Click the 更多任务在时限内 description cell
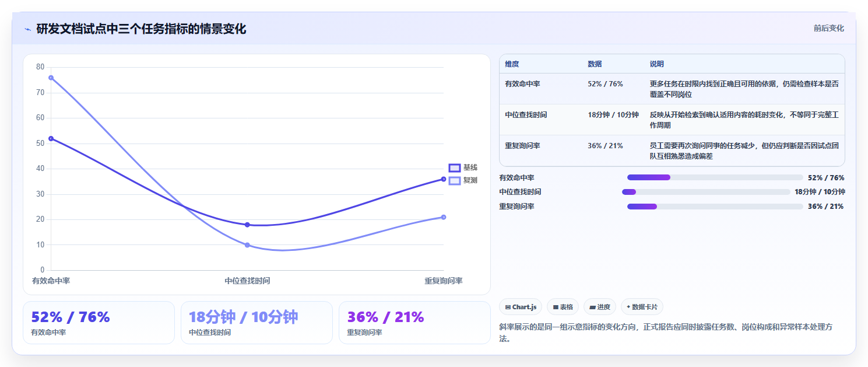Image resolution: width=868 pixels, height=367 pixels. click(x=744, y=89)
